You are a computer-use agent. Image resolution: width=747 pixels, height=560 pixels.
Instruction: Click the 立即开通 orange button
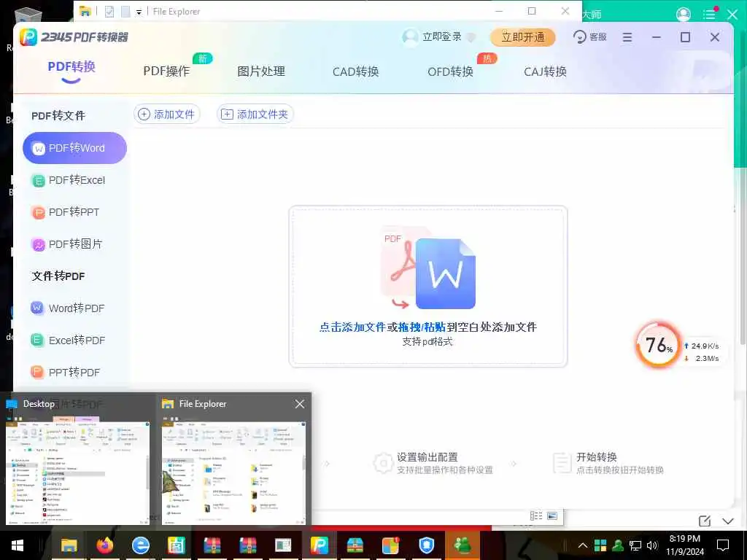point(522,37)
